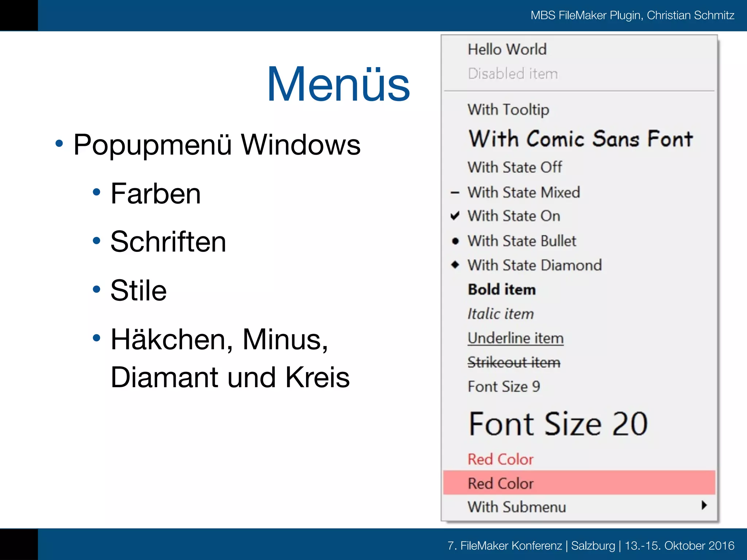Click the Bold item entry
The width and height of the screenshot is (747, 560).
click(x=502, y=289)
